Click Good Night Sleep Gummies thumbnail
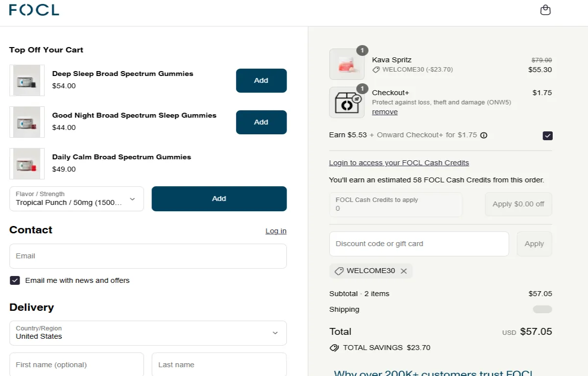Viewport: 588px width, 376px height. (x=27, y=122)
